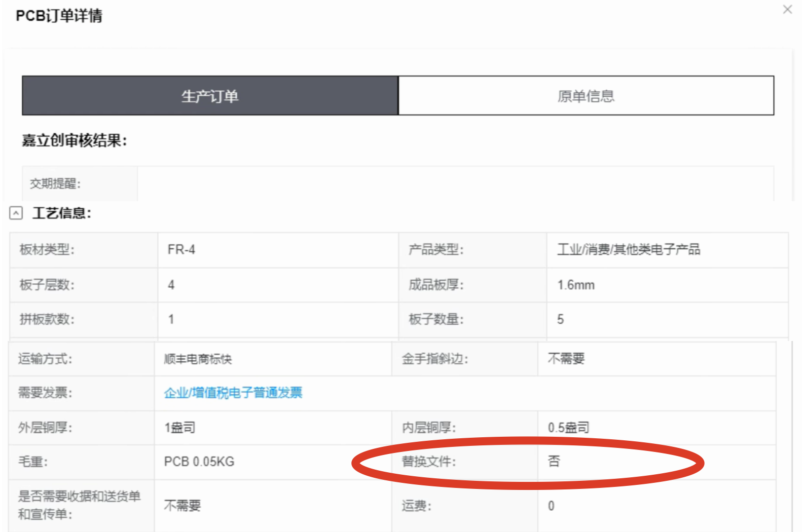Select the 1.6mm 成品板厚 value
Screen dimensions: 803x532
tap(576, 285)
